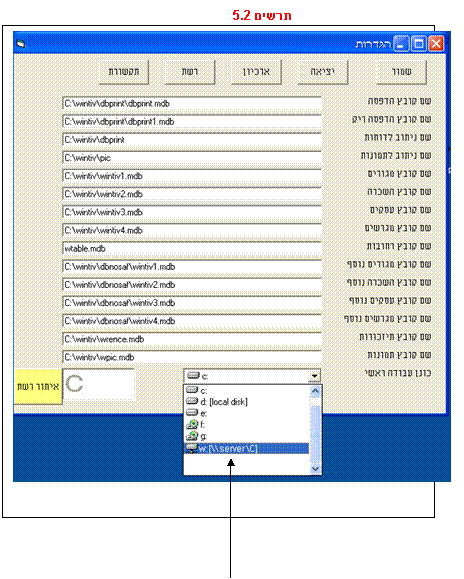Click the שמור (Save) button

pos(401,72)
